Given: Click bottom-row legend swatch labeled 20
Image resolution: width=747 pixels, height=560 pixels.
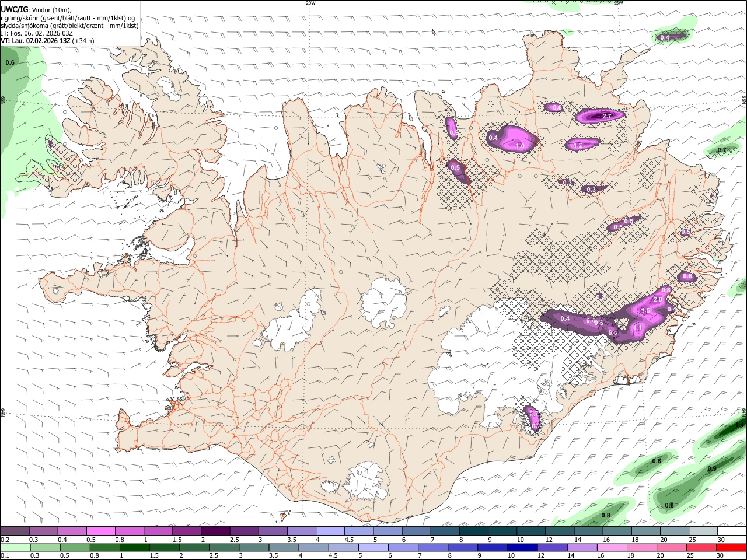Looking at the screenshot, I should pos(671,547).
